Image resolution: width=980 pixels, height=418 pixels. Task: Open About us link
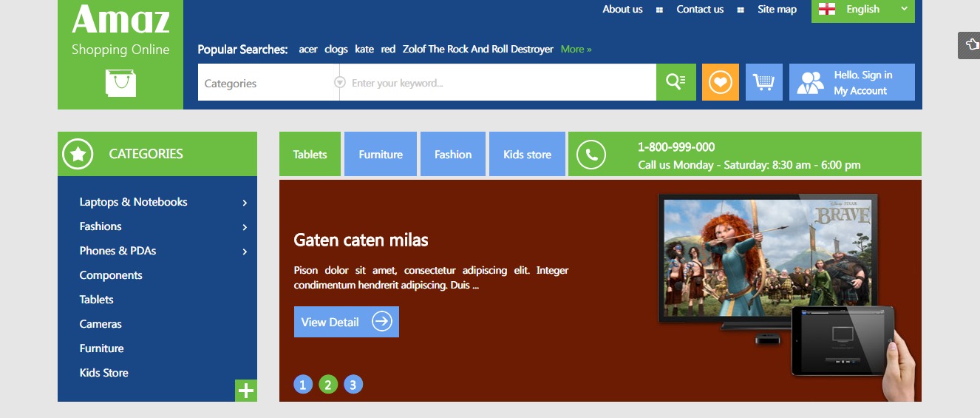point(622,9)
